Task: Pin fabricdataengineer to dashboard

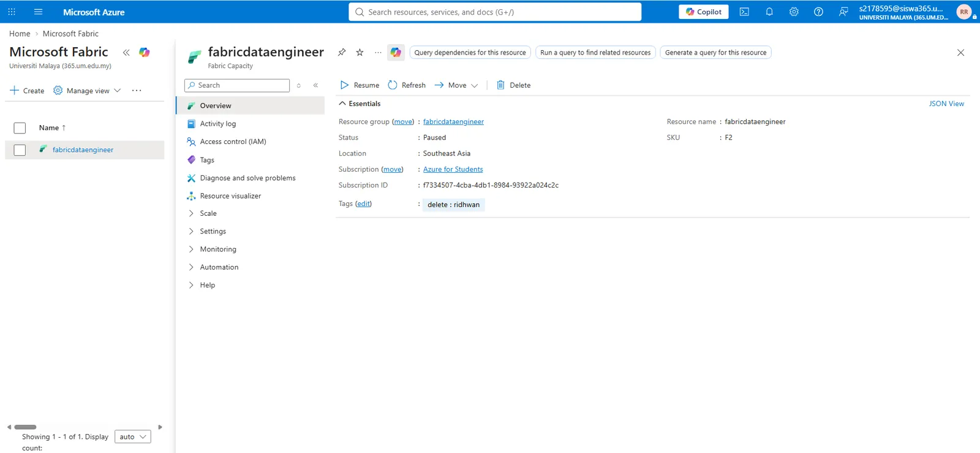Action: 342,52
